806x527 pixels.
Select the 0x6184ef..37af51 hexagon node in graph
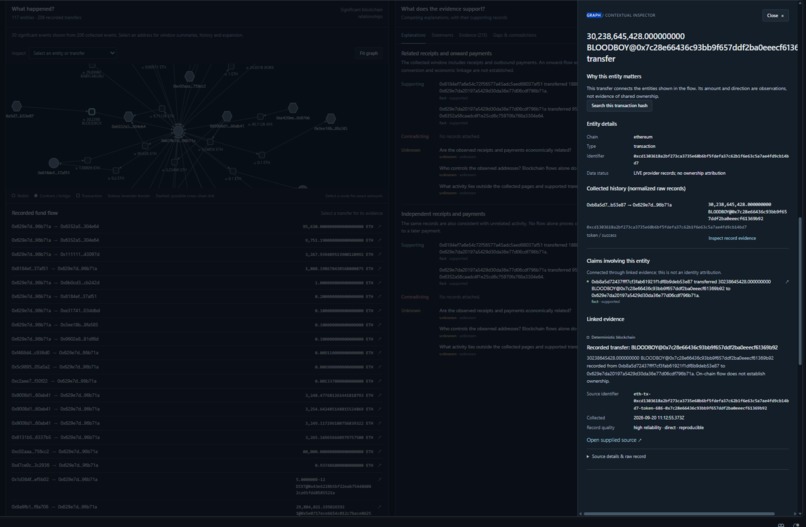[53, 163]
